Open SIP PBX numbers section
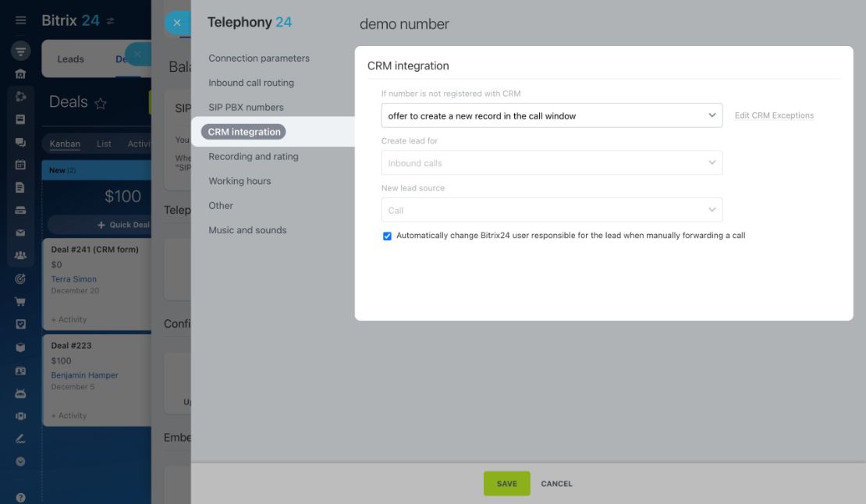 (x=246, y=107)
